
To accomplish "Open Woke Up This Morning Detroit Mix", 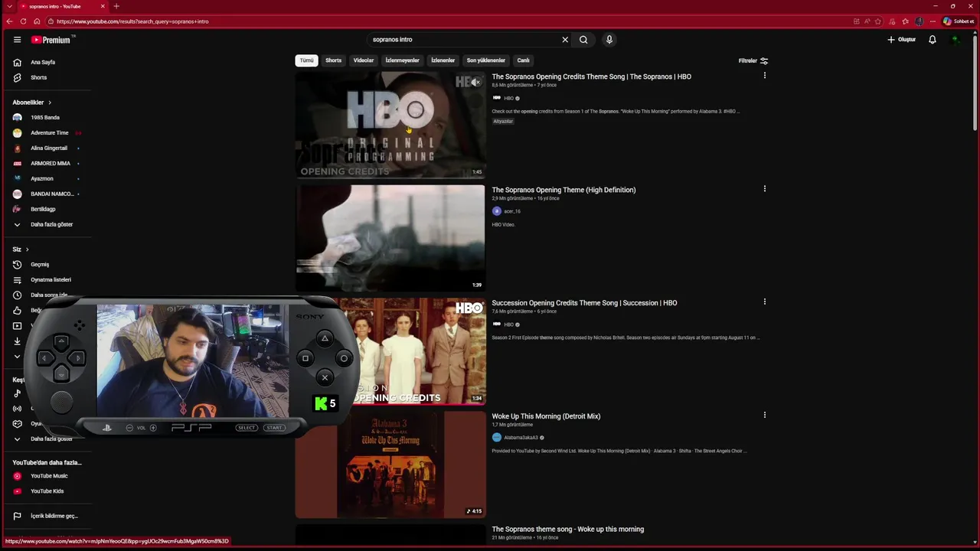I will pyautogui.click(x=546, y=416).
